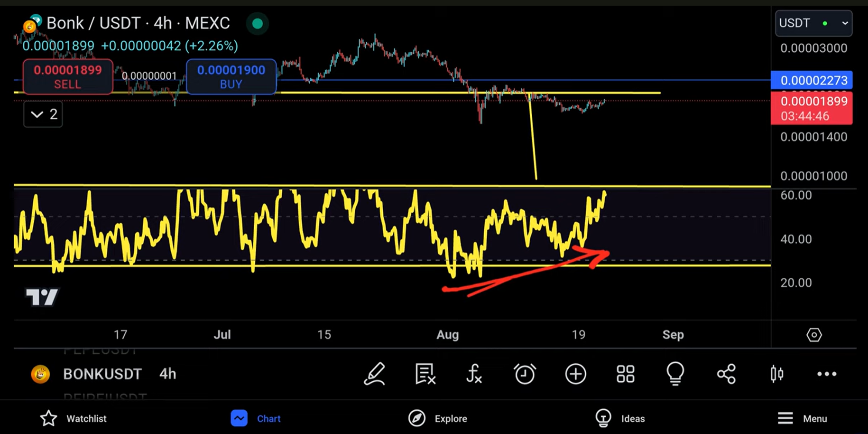Open chart settings hexagon icon
This screenshot has width=868, height=434.
pos(814,335)
